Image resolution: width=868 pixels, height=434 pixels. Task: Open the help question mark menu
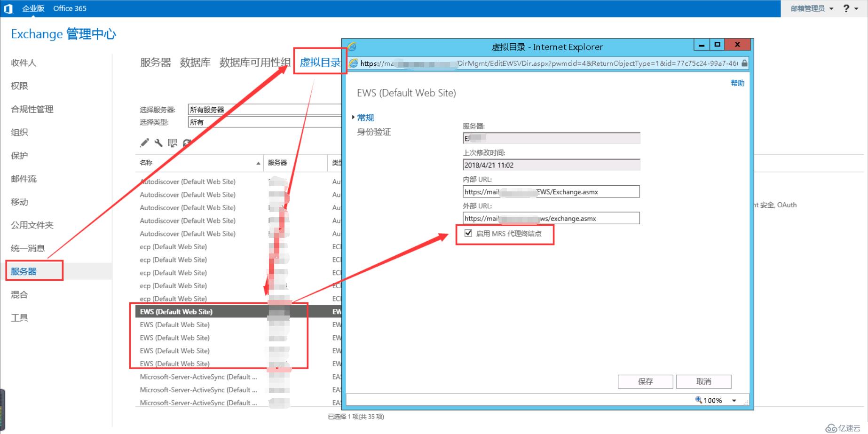[850, 8]
